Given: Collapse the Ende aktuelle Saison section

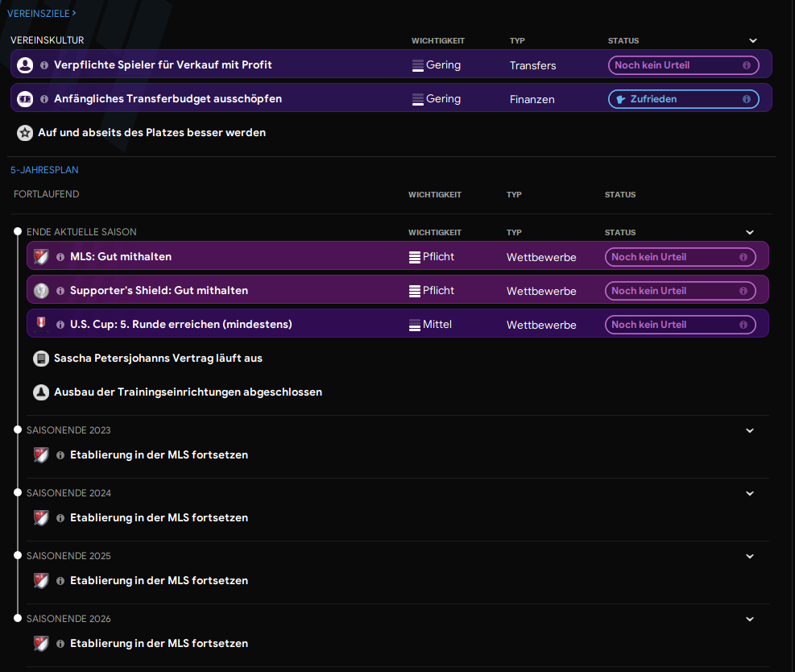Looking at the screenshot, I should 750,232.
